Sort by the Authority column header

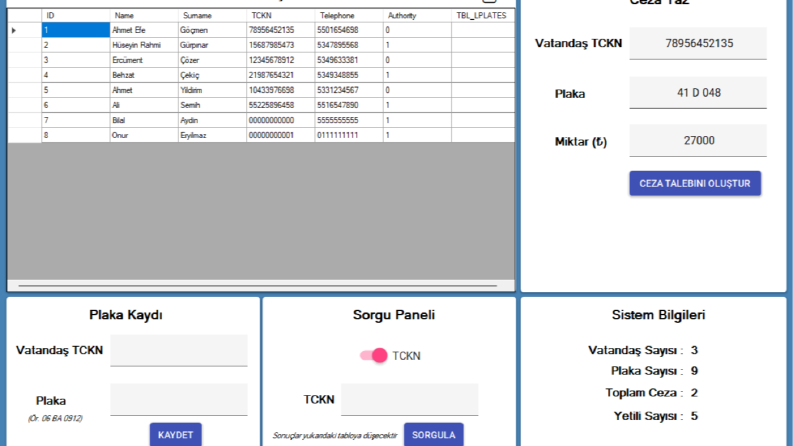click(x=417, y=16)
